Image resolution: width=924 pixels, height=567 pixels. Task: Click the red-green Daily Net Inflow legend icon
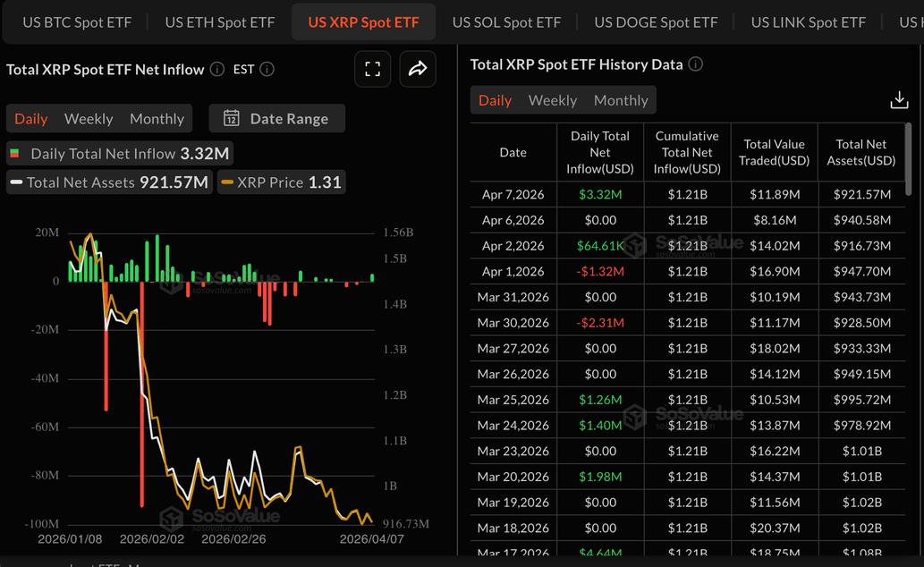click(x=15, y=154)
